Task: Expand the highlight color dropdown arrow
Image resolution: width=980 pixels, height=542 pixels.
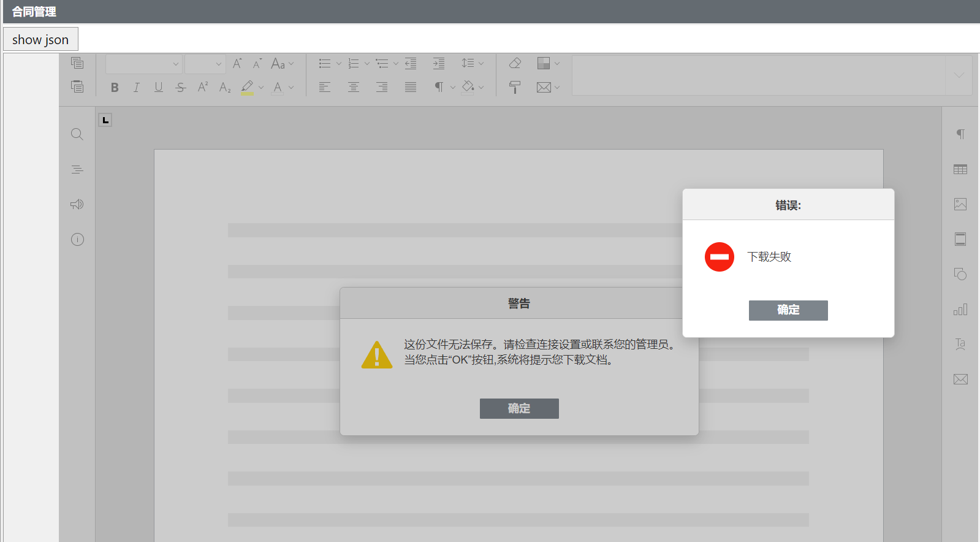Action: [261, 88]
